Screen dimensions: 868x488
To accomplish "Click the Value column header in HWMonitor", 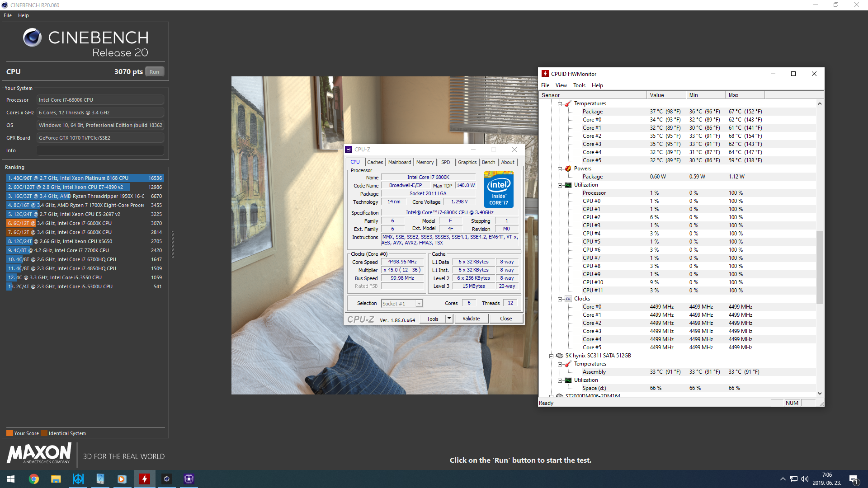I will point(666,95).
